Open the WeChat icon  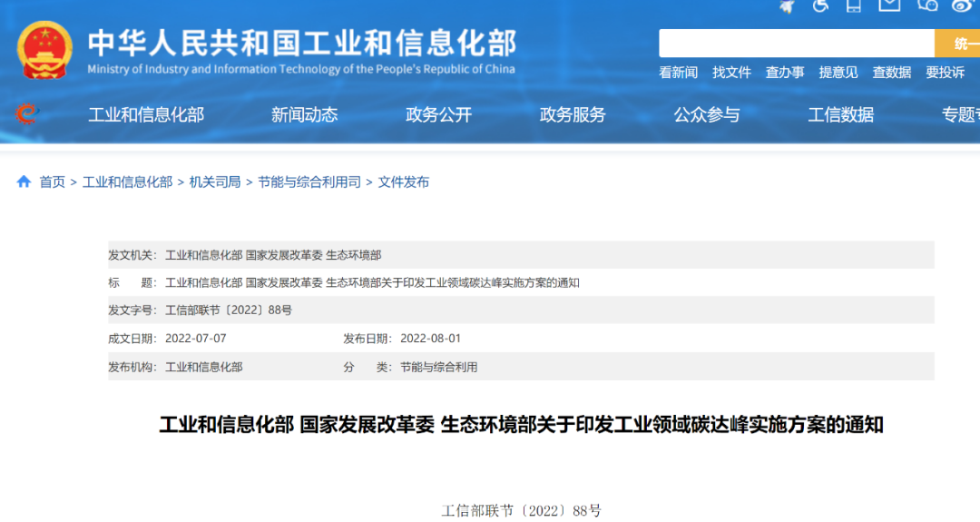pos(927,5)
